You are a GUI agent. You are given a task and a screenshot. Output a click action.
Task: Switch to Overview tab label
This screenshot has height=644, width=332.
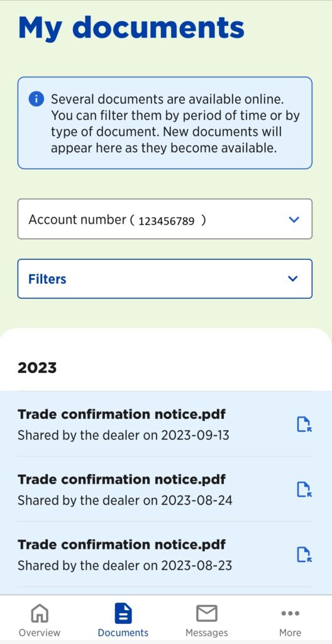click(40, 633)
